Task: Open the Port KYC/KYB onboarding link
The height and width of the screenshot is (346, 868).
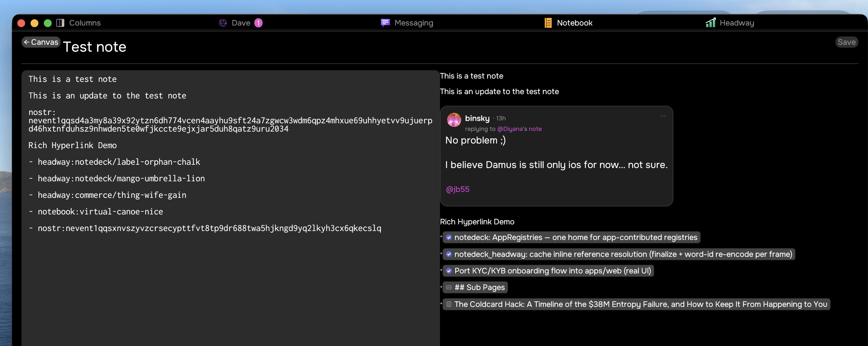Action: pos(548,271)
